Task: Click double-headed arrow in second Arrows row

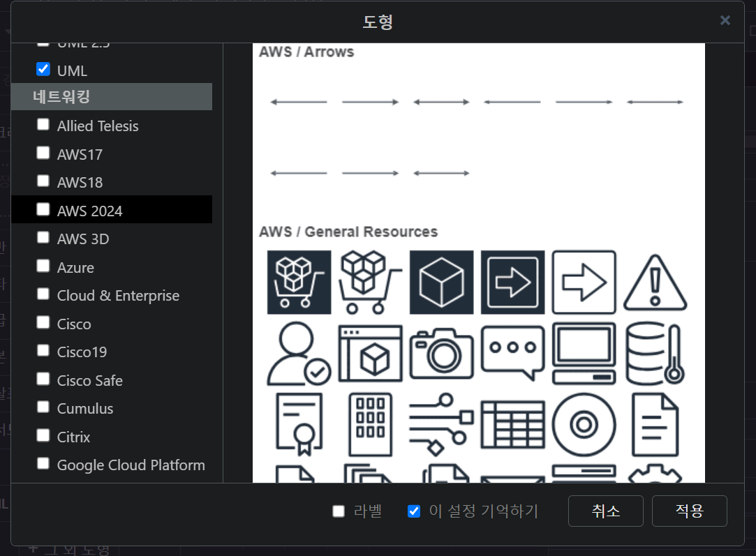Action: tap(442, 173)
